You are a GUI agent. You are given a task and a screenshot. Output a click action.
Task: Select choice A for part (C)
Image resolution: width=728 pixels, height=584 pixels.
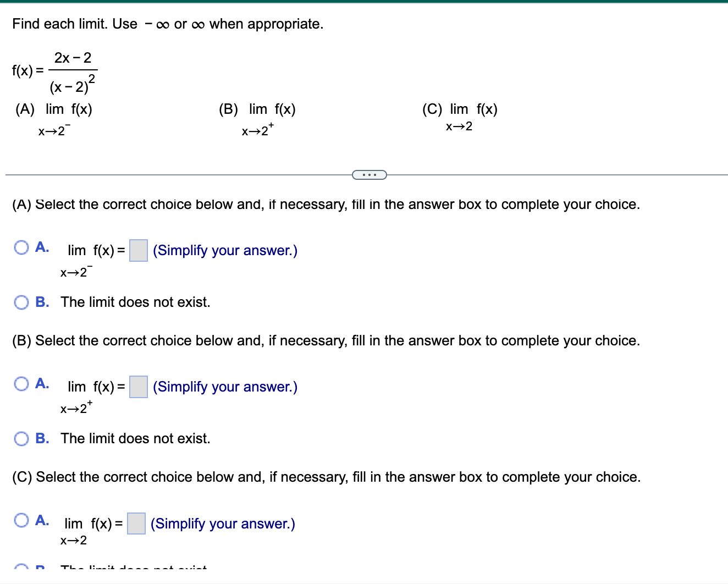(x=21, y=520)
